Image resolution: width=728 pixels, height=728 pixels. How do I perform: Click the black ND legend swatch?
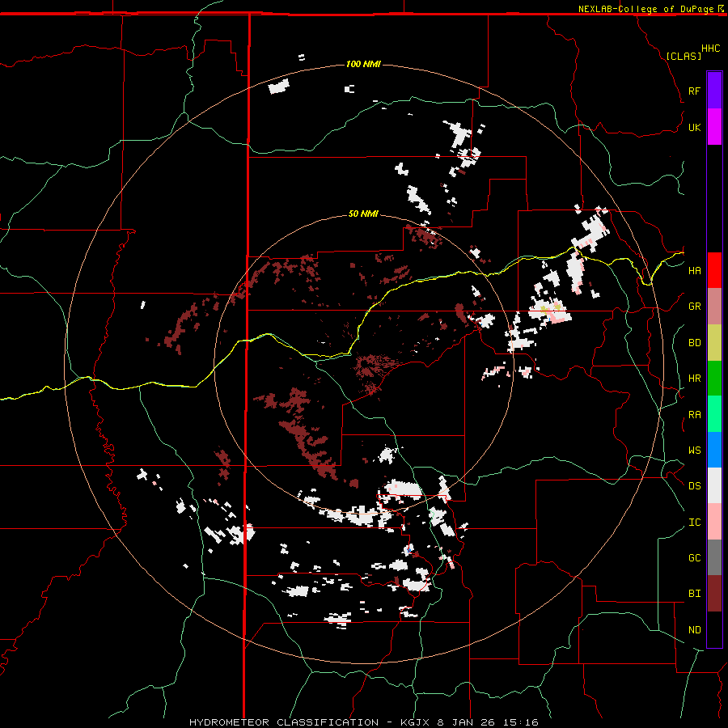(714, 629)
